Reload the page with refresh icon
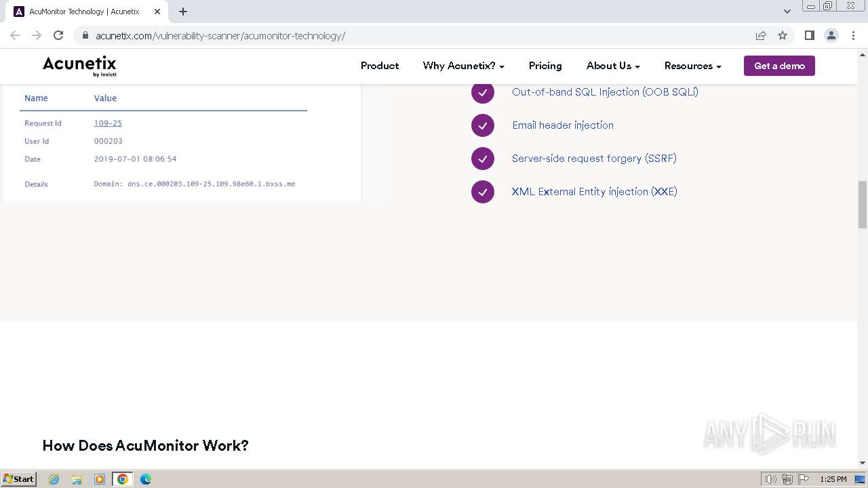Viewport: 868px width, 488px height. [58, 35]
